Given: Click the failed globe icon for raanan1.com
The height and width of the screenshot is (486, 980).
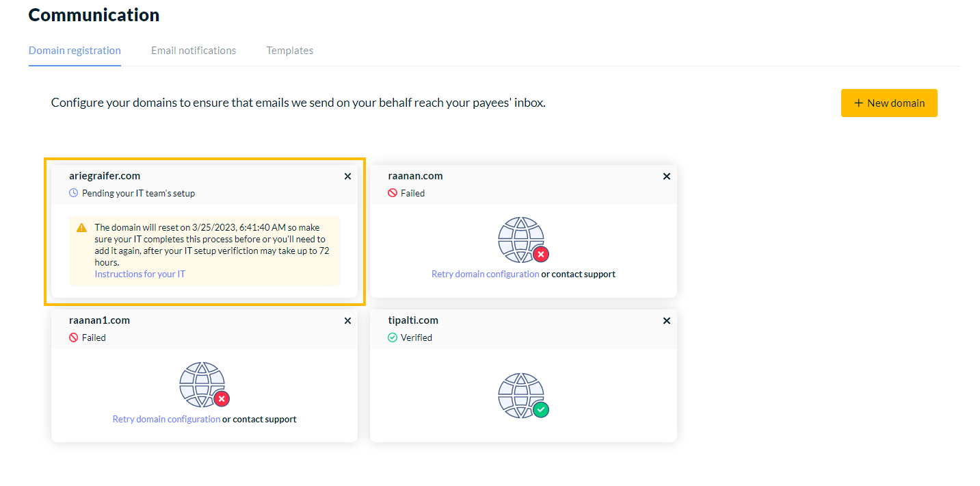Looking at the screenshot, I should click(204, 385).
